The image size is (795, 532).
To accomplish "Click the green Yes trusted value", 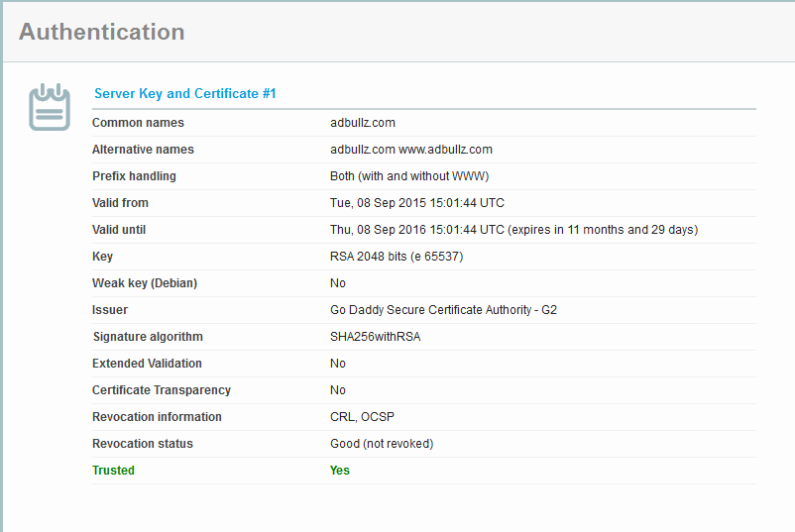I will 340,471.
